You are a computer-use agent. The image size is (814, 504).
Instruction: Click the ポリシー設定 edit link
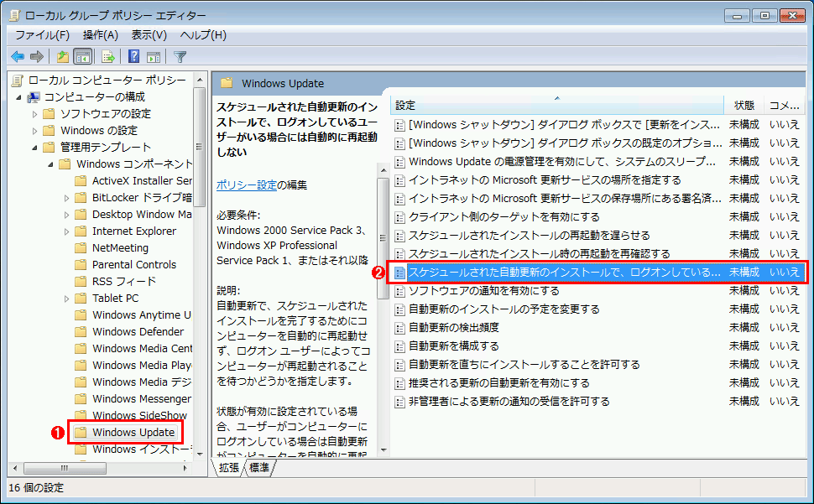[x=247, y=185]
